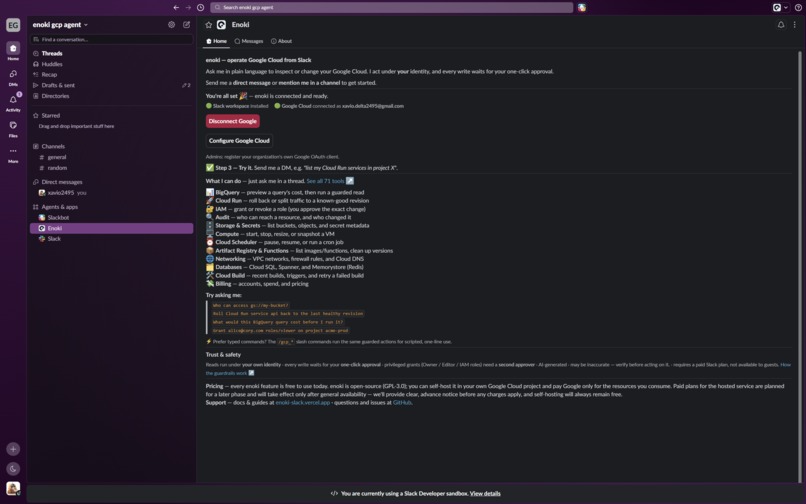The image size is (806, 504).
Task: Open the Slack app entry below Enoki
Action: pyautogui.click(x=112, y=239)
